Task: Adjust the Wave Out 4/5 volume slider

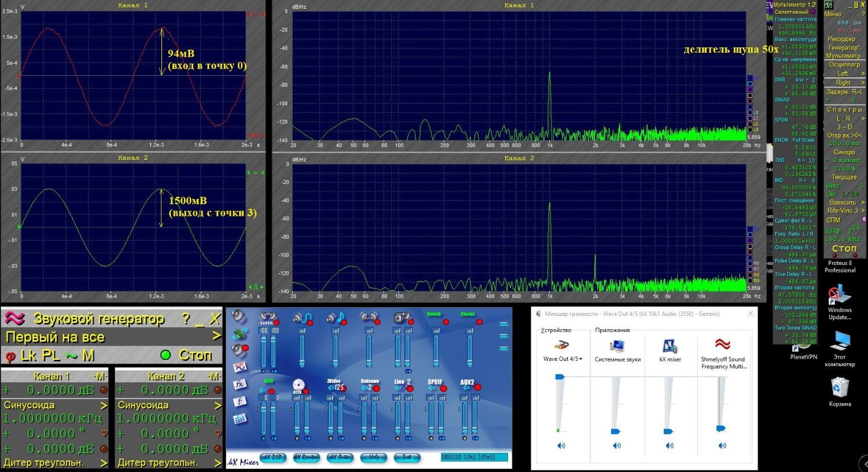Action: click(x=560, y=377)
